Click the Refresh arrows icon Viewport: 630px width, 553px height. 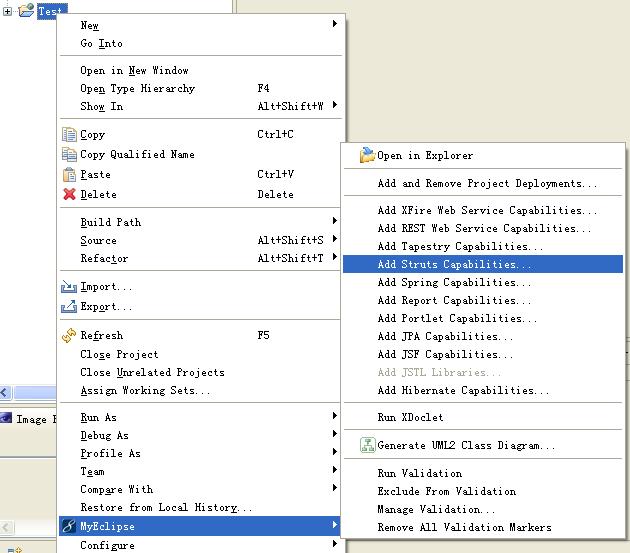(69, 335)
